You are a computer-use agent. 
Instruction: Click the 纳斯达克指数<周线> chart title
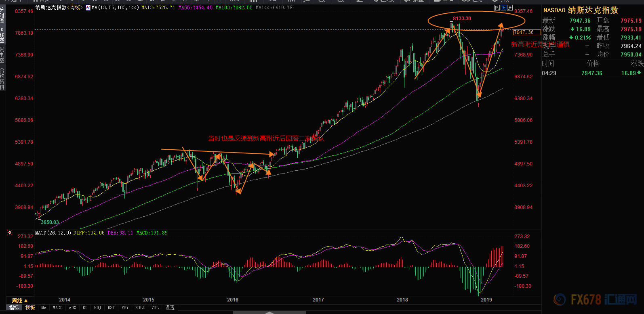click(x=59, y=8)
